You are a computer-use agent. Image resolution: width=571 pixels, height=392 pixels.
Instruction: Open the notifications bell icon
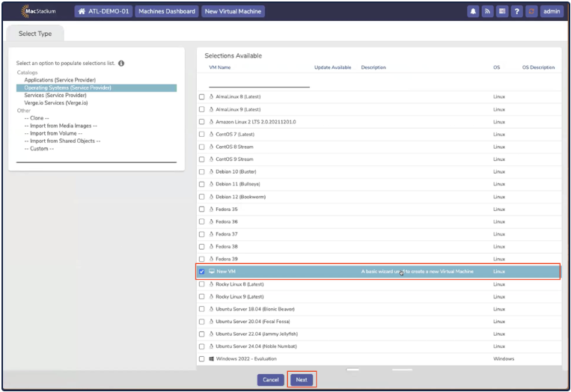click(474, 11)
